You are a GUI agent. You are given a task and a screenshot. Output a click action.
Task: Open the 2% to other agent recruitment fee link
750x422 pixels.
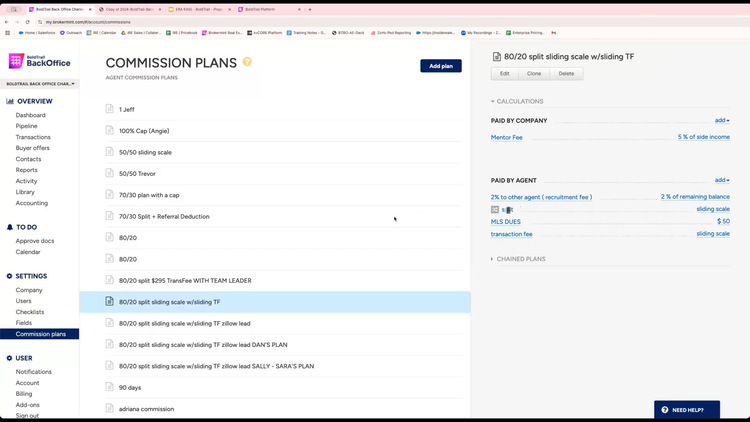(x=541, y=197)
